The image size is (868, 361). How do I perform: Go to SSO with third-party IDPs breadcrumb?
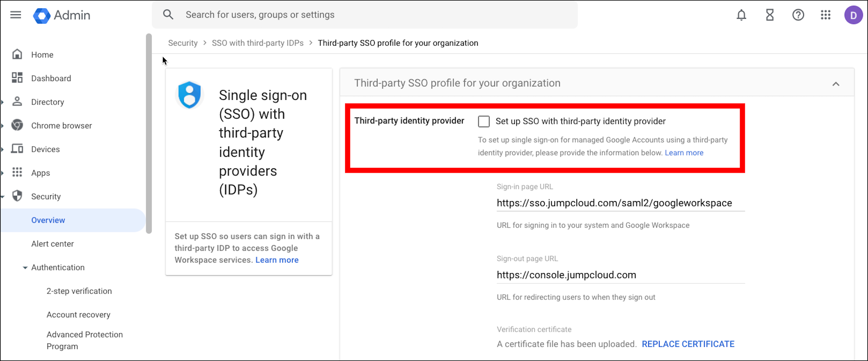257,43
